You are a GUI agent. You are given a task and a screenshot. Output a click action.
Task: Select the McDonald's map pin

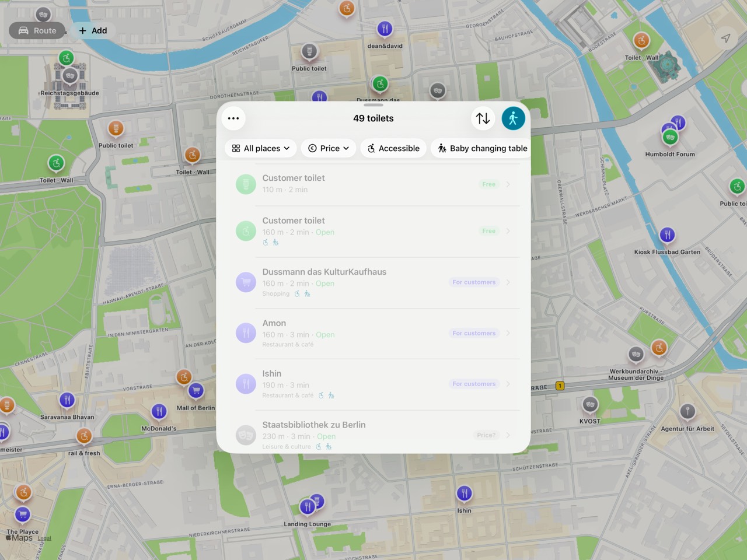click(159, 412)
